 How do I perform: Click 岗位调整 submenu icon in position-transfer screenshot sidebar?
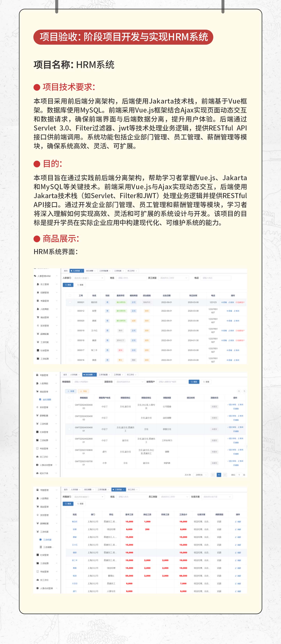point(40,399)
